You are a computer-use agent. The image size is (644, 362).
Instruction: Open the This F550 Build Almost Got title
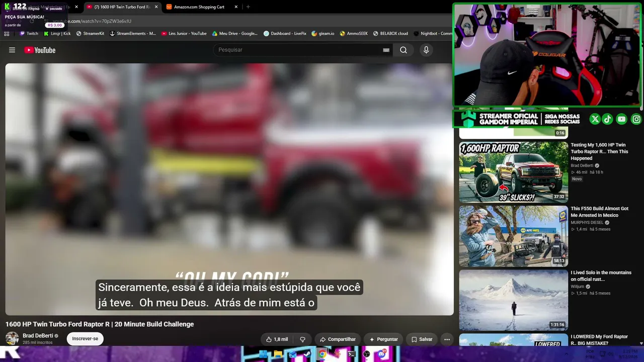(599, 212)
